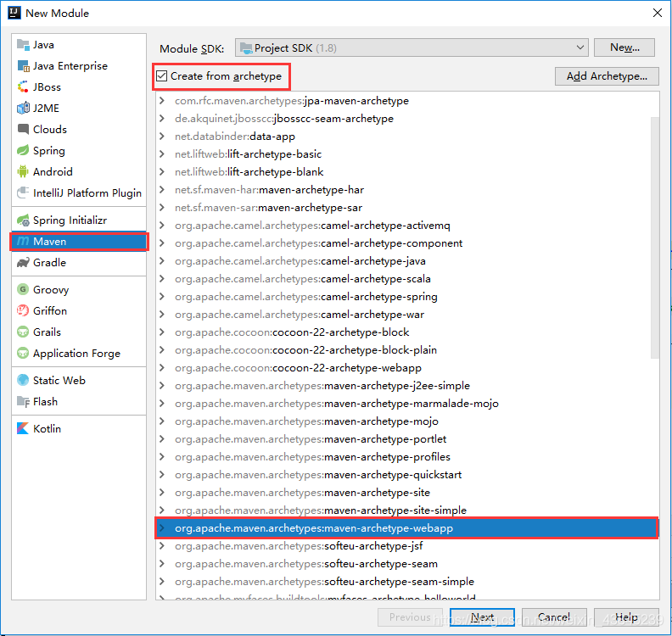Expand jpa-maven-archetype node
This screenshot has width=672, height=636.
[162, 101]
